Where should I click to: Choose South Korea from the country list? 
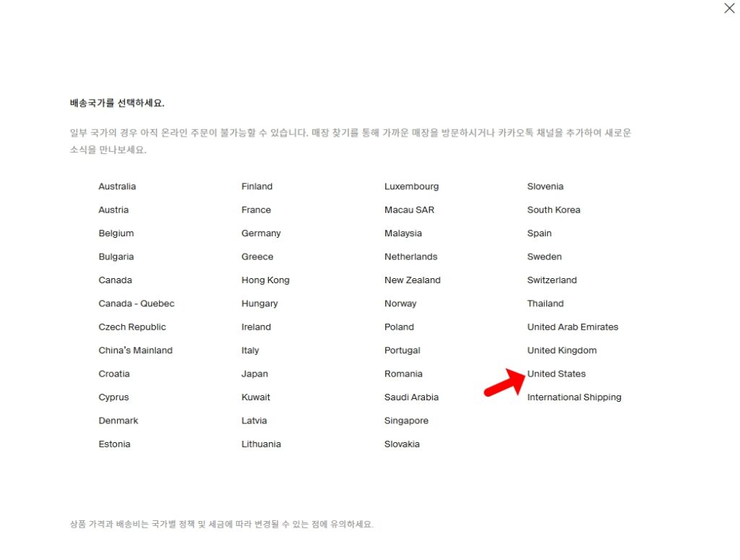tap(554, 210)
